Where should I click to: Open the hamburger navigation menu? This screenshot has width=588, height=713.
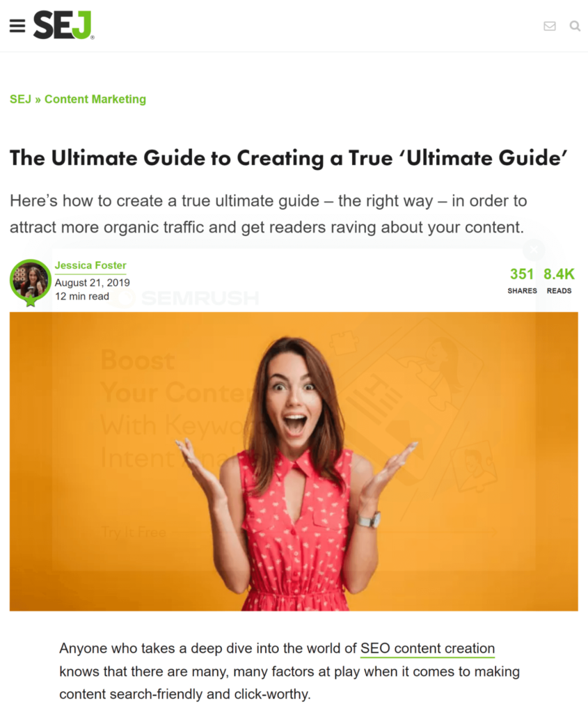tap(17, 26)
